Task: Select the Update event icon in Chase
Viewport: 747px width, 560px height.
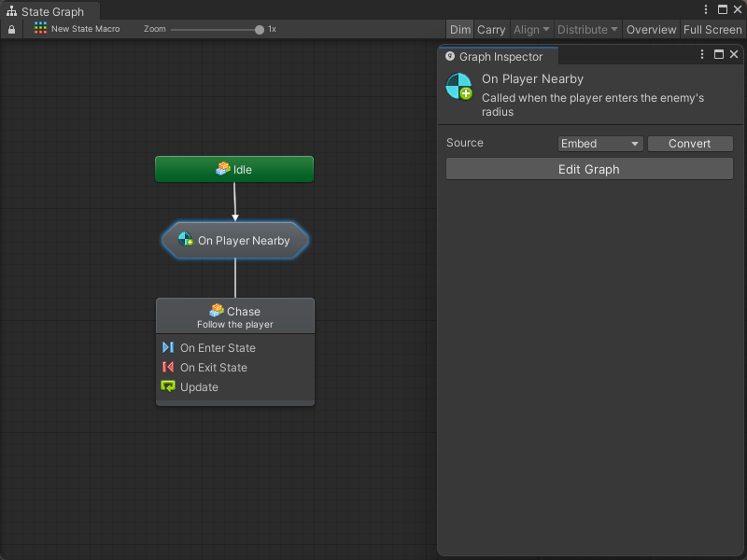Action: (168, 386)
